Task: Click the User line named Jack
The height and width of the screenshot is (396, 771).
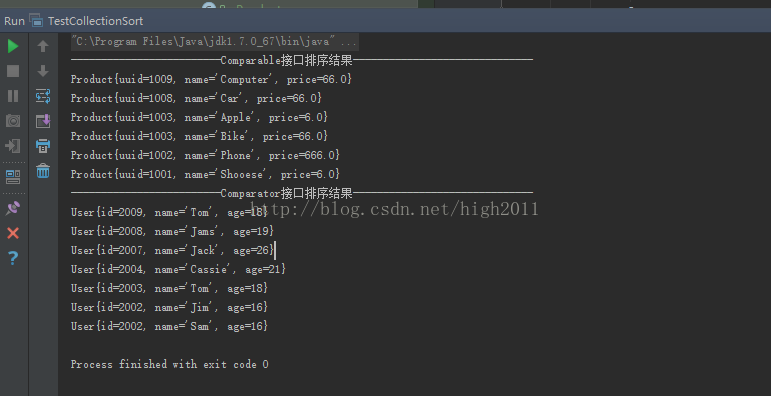Action: pyautogui.click(x=172, y=250)
